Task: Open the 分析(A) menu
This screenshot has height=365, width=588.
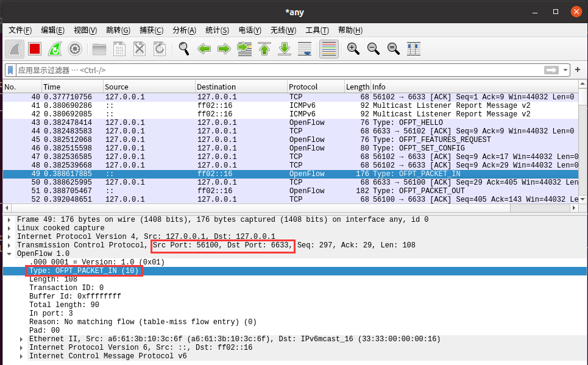Action: 185,30
